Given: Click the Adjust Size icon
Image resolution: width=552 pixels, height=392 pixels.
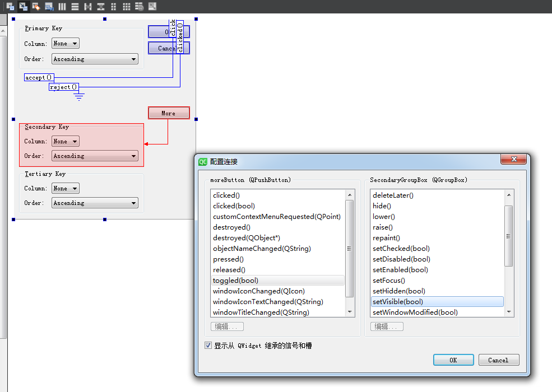Looking at the screenshot, I should (x=152, y=6).
